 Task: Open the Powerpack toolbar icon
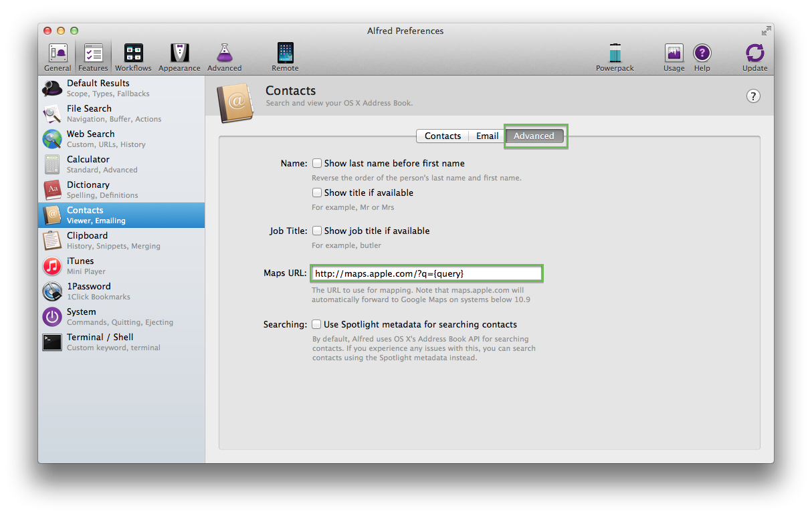[x=615, y=53]
